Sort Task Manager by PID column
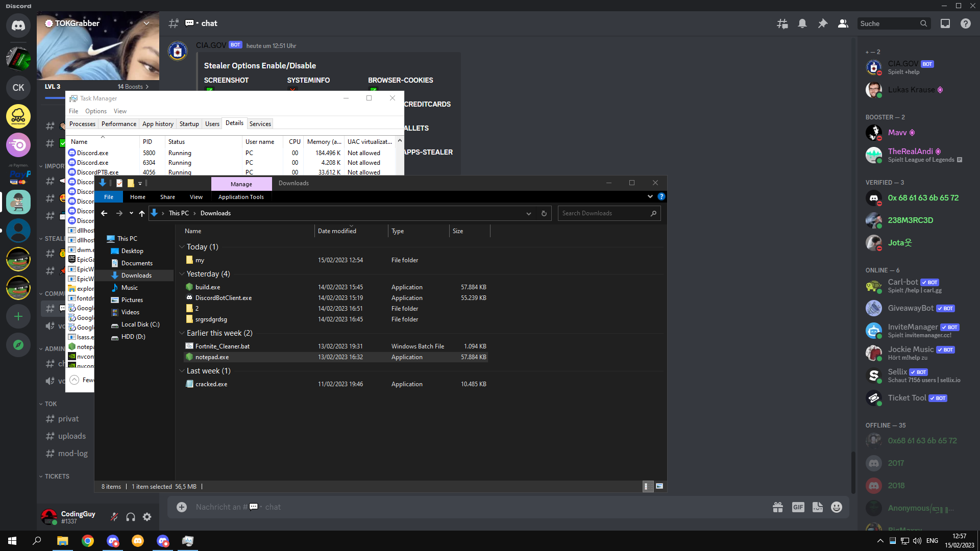 tap(152, 142)
